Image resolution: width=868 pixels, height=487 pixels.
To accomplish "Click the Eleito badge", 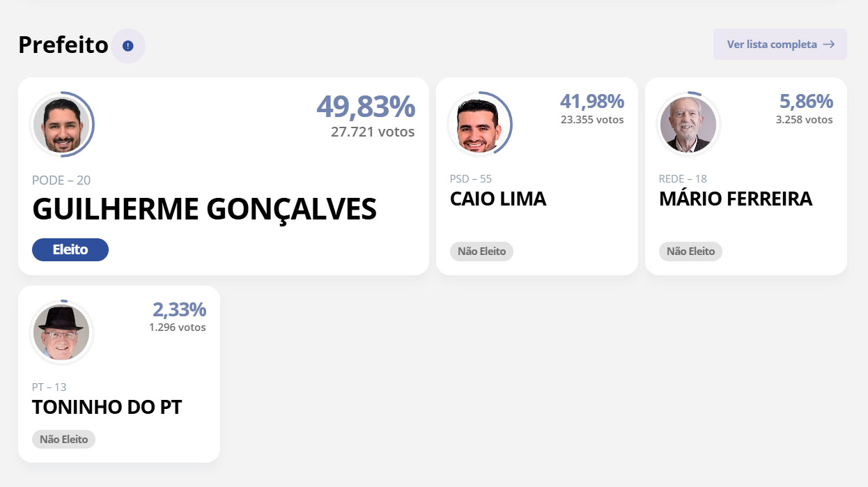I will click(x=70, y=249).
